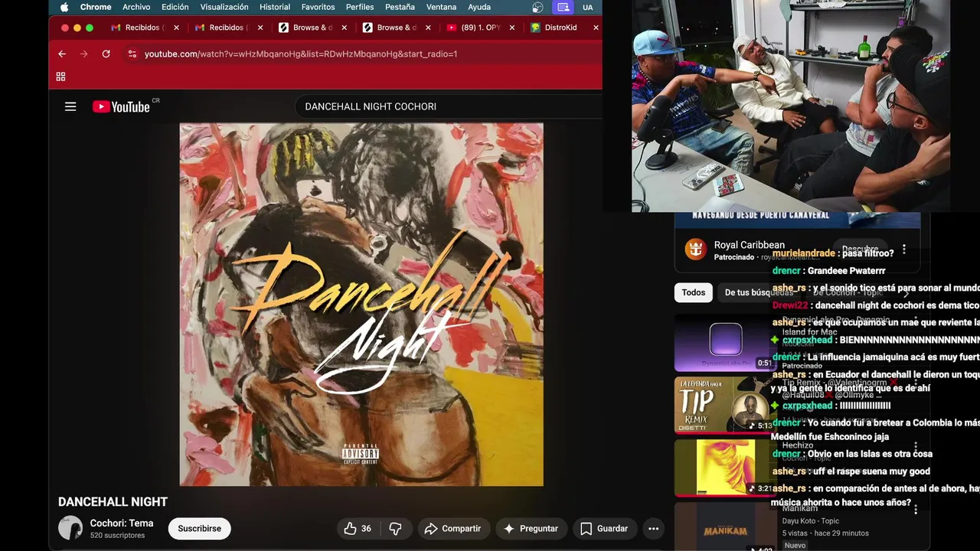Viewport: 980px width, 551px height.
Task: Click the youtube.com address bar URL
Action: click(300, 54)
